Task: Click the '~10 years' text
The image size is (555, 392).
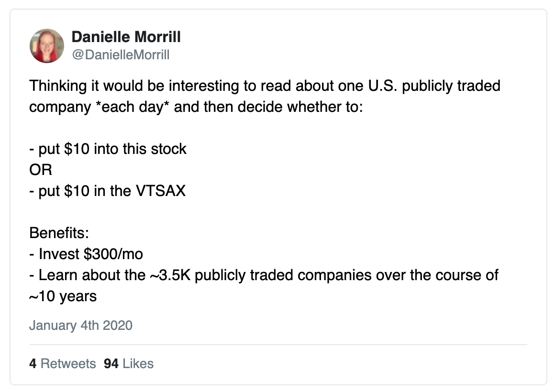Action: point(63,296)
